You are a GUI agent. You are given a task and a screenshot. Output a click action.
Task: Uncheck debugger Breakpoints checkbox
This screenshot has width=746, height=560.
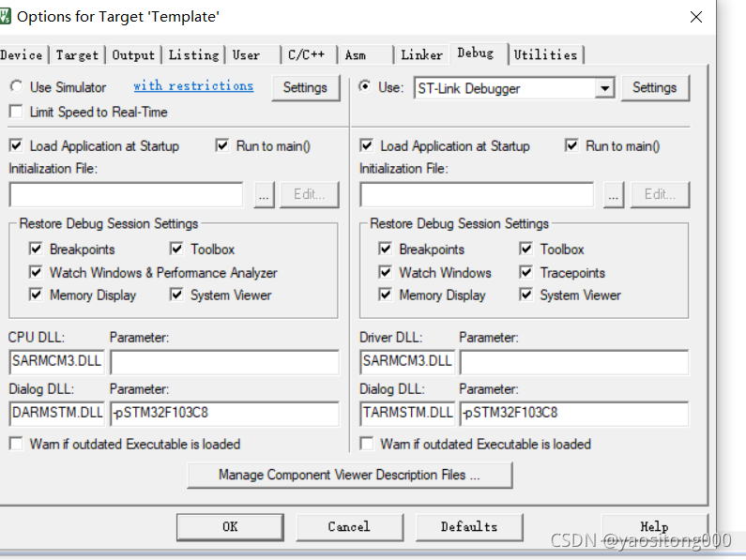click(386, 249)
